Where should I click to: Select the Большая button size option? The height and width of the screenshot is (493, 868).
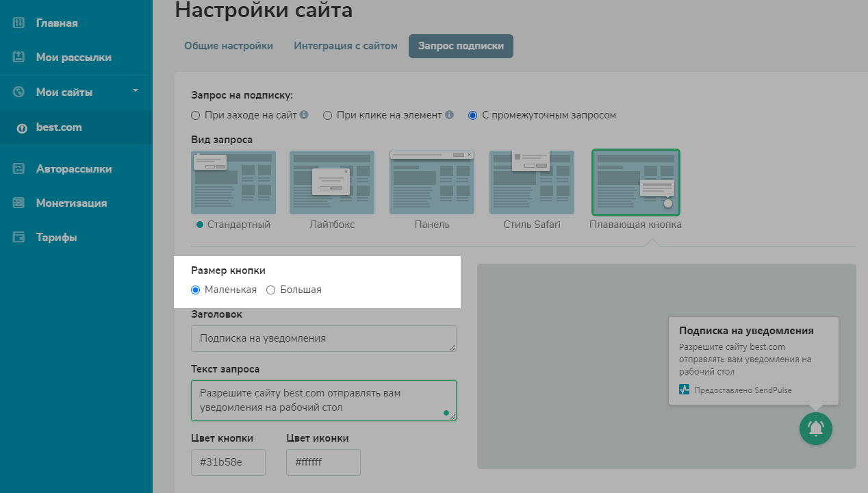pyautogui.click(x=271, y=290)
